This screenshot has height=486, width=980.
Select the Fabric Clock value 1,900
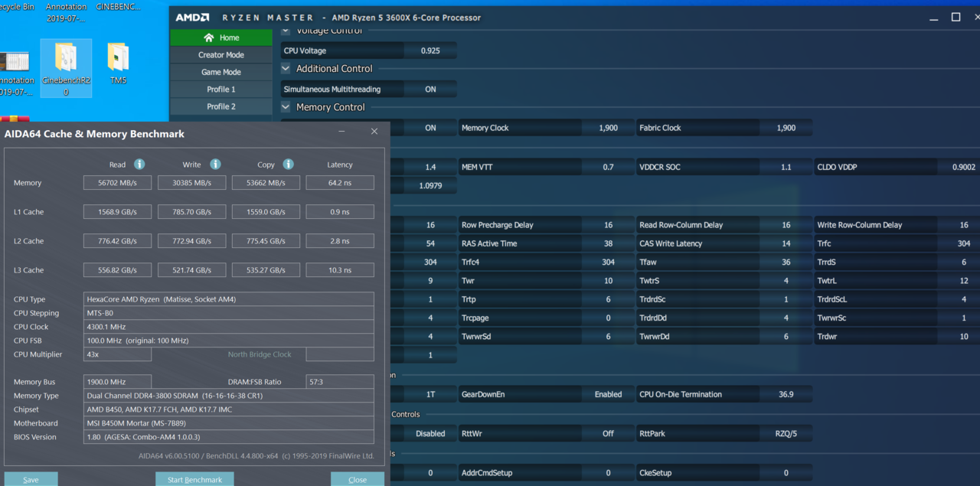[786, 128]
